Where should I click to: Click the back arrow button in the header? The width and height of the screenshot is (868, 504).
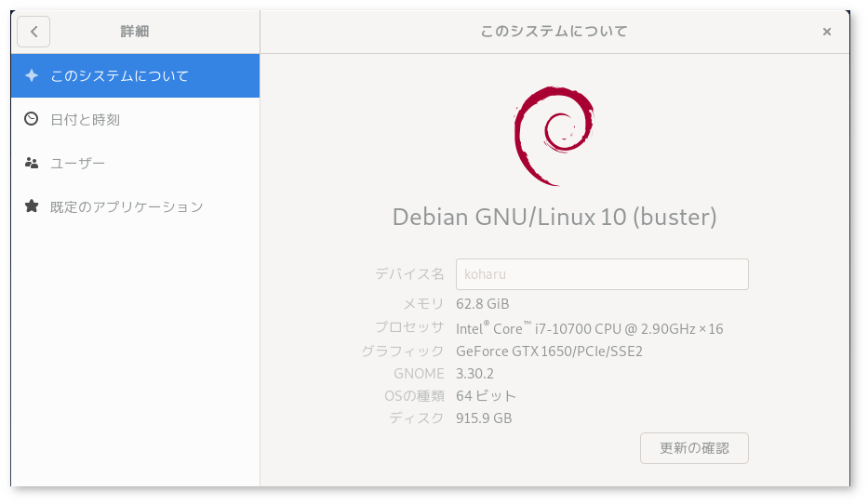coord(33,32)
